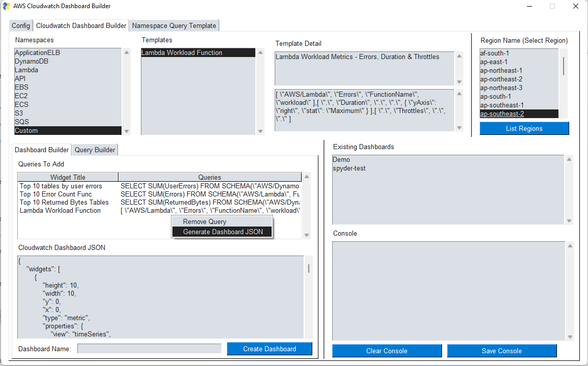The width and height of the screenshot is (588, 366).
Task: Select API namespace entry
Action: [68, 78]
